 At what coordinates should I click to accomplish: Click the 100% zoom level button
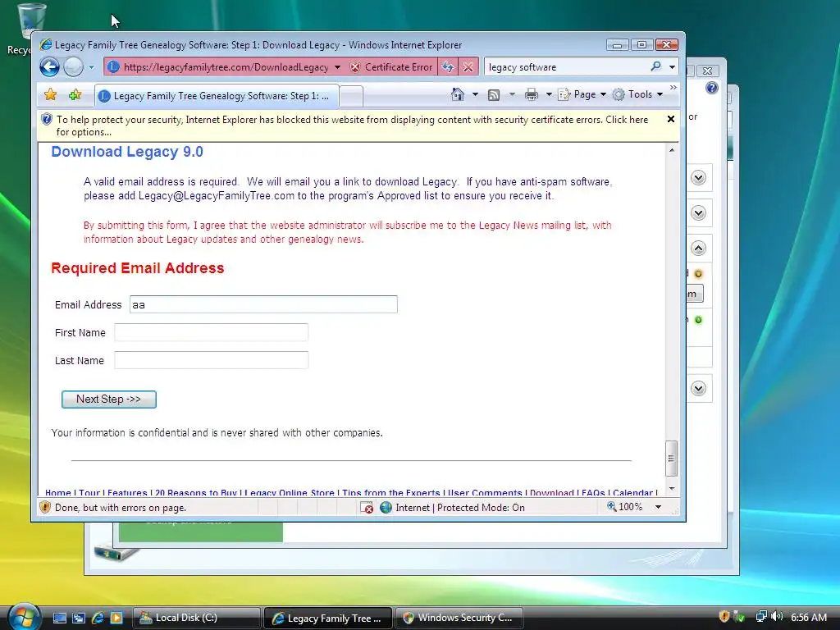tap(624, 507)
